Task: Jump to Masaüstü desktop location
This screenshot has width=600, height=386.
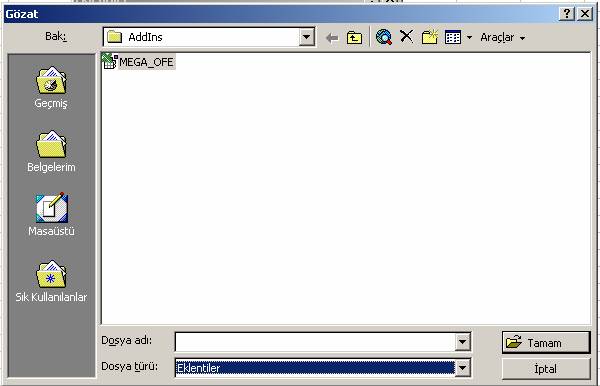Action: pyautogui.click(x=51, y=215)
